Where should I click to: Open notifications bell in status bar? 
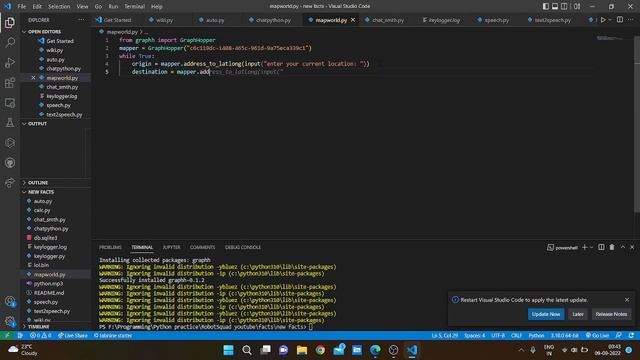pos(631,335)
